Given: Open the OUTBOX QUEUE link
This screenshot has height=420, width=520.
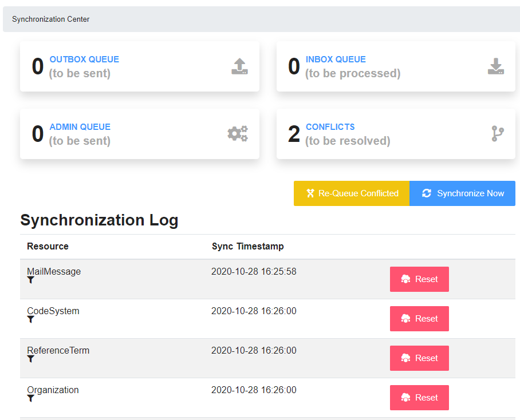Looking at the screenshot, I should pyautogui.click(x=84, y=60).
